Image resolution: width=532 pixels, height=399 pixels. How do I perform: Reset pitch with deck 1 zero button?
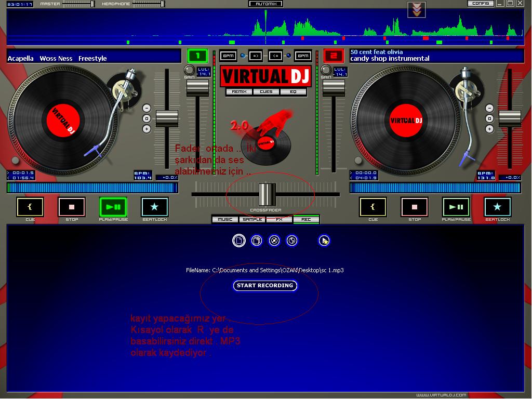point(147,118)
